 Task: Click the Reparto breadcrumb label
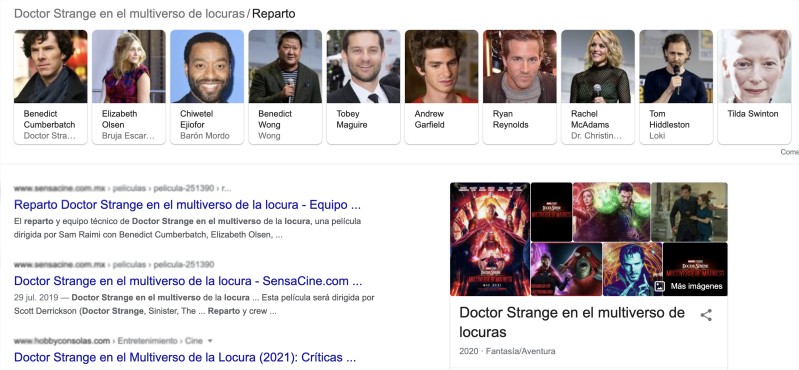274,14
